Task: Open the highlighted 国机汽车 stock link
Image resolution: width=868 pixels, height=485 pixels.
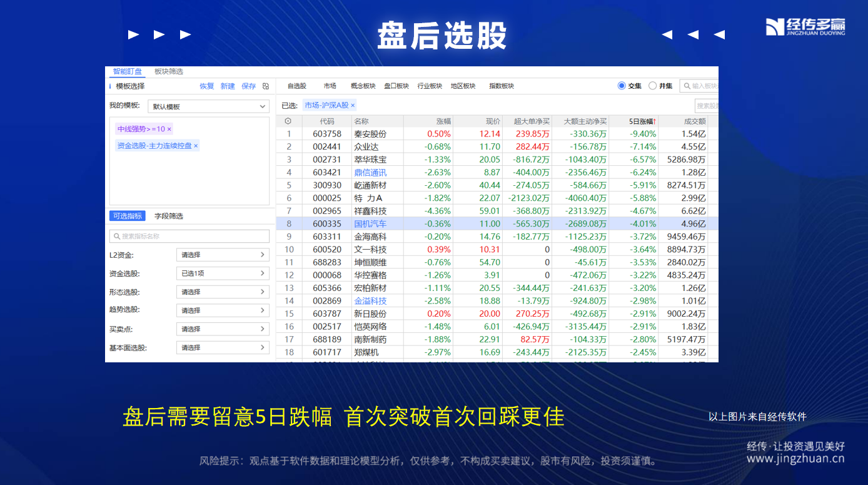Action: click(x=370, y=223)
